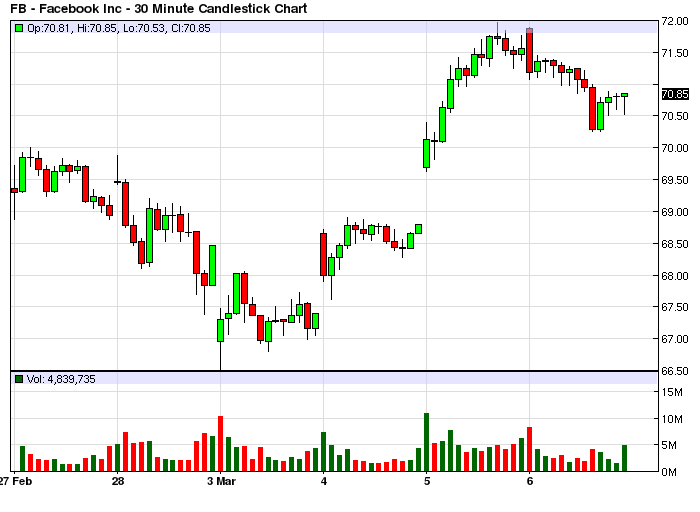Screen dimensions: 700x512
Task: Click the 69.50 price axis label
Action: coord(675,180)
